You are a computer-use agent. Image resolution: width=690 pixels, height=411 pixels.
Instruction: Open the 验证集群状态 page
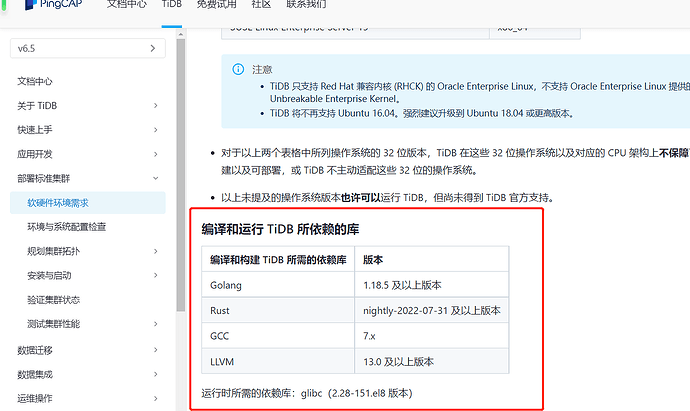pos(54,300)
